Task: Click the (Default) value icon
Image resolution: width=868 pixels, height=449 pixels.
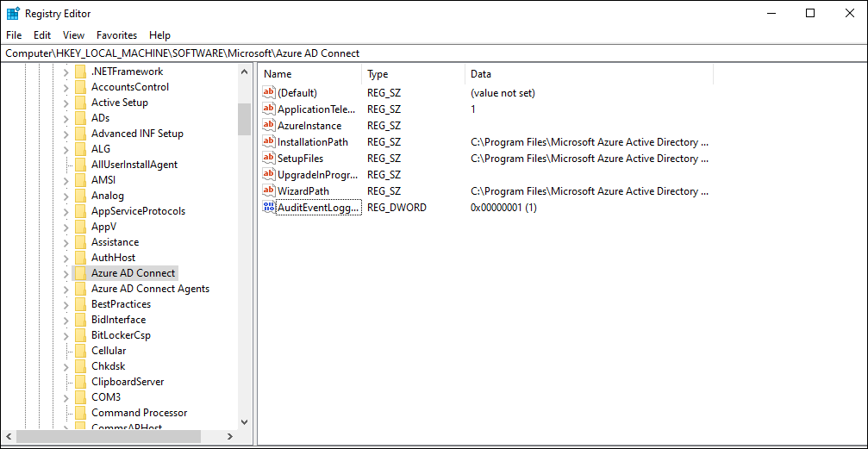Action: 268,92
